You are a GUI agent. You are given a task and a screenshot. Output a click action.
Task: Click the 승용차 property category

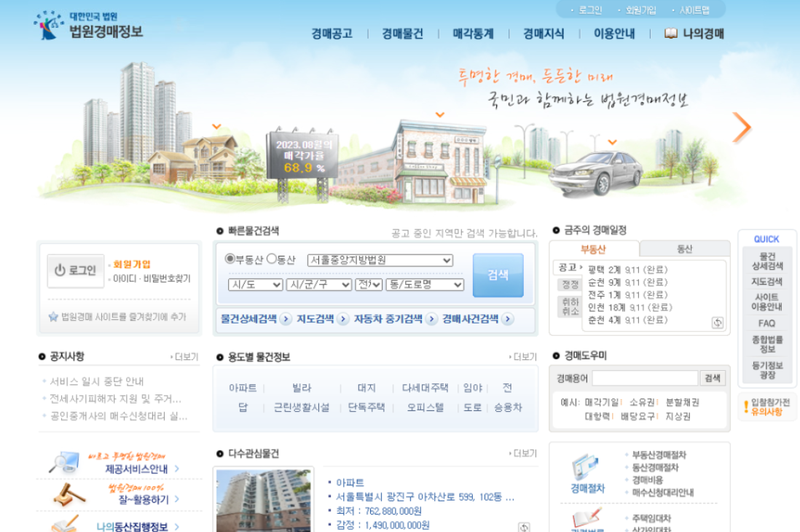(x=508, y=407)
